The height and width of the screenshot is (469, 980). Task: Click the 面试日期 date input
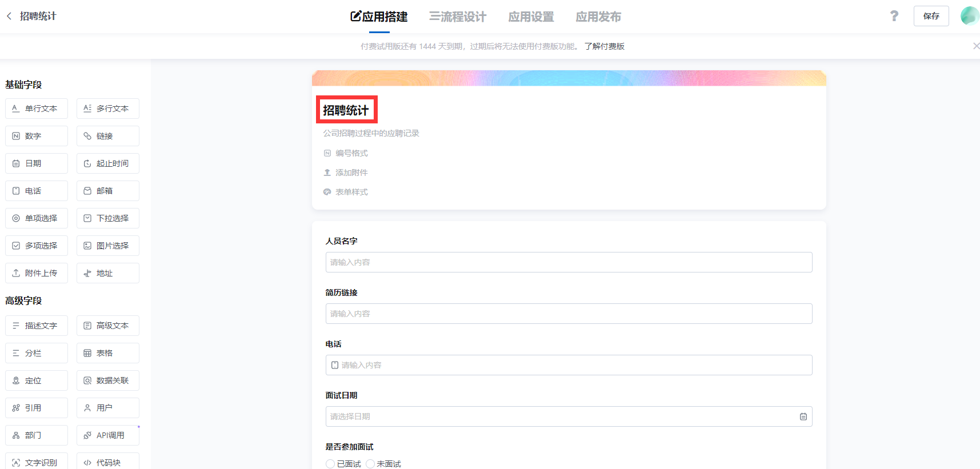click(x=569, y=416)
